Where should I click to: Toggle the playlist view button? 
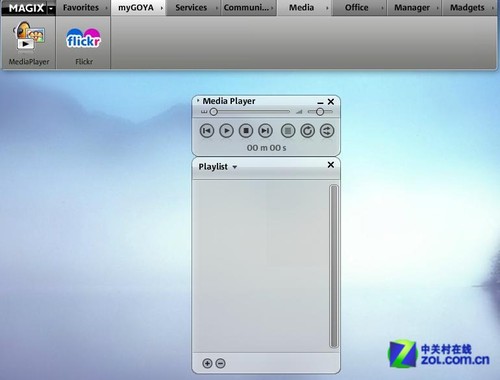click(x=288, y=131)
